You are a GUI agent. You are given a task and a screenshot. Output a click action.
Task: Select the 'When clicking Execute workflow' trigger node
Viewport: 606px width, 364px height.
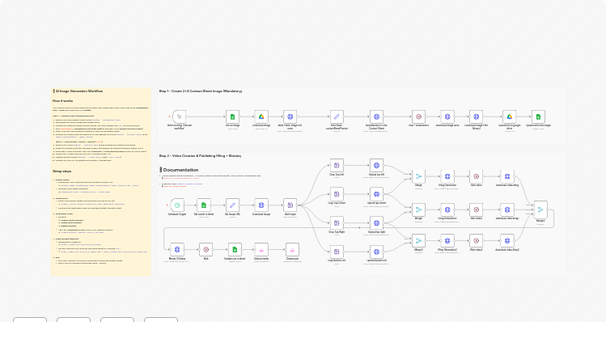tap(179, 116)
